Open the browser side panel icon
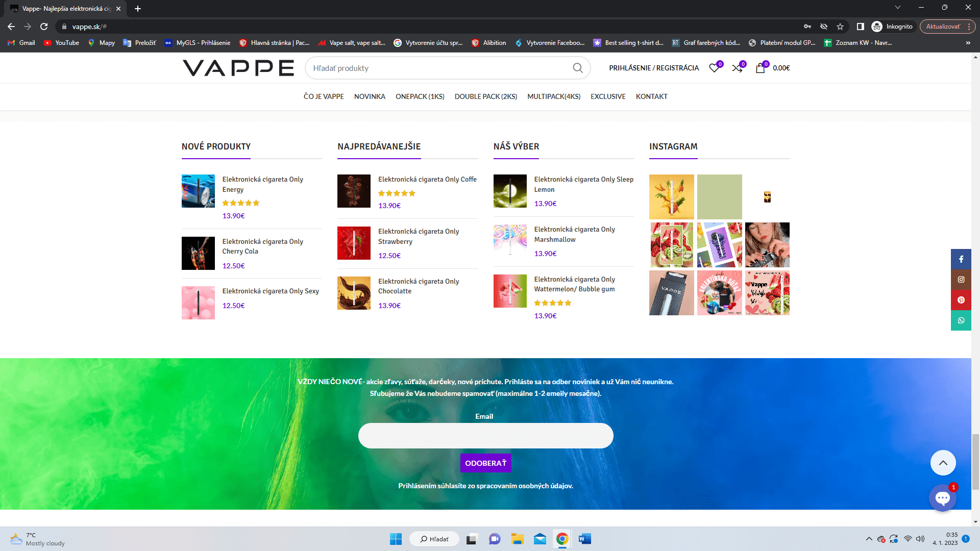 click(860, 27)
